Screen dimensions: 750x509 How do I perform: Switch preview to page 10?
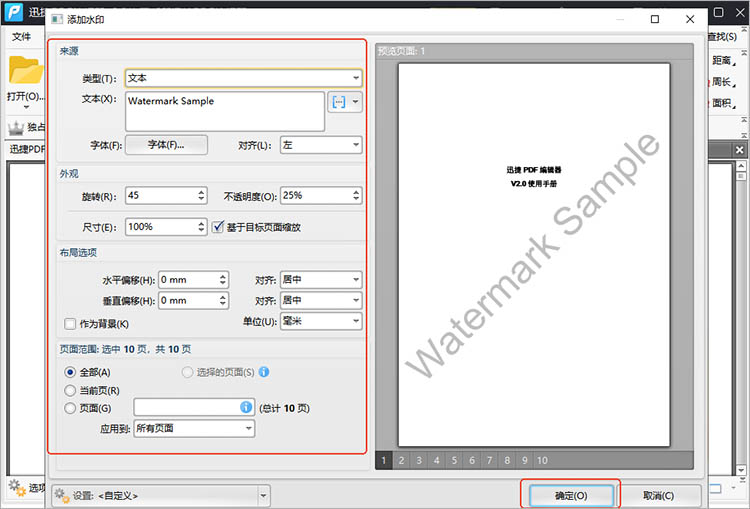[542, 460]
